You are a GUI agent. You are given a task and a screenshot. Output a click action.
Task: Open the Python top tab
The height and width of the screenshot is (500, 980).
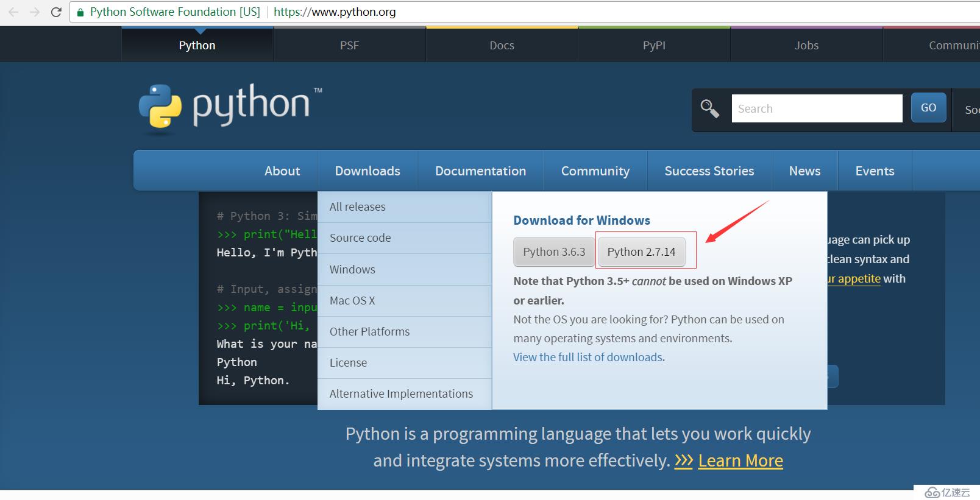[x=197, y=45]
